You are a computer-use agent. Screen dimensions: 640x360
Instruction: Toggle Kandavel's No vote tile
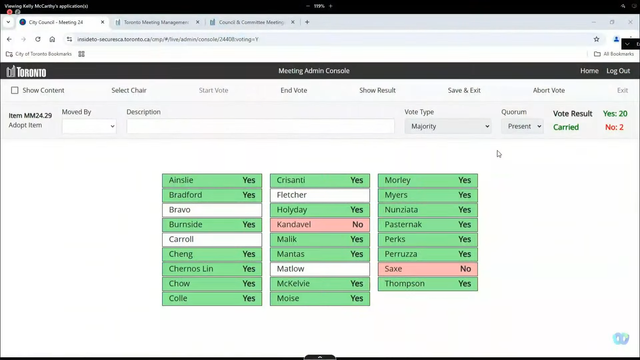coord(320,224)
